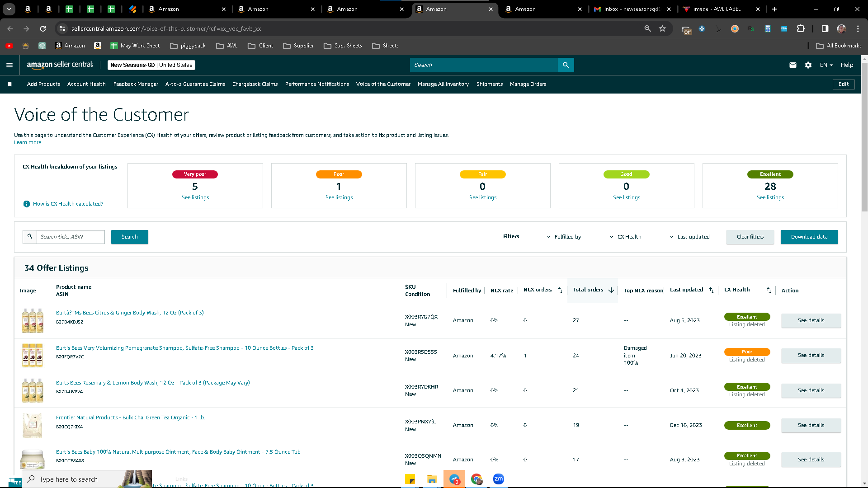Sort by CX Health arrows

[x=769, y=290]
